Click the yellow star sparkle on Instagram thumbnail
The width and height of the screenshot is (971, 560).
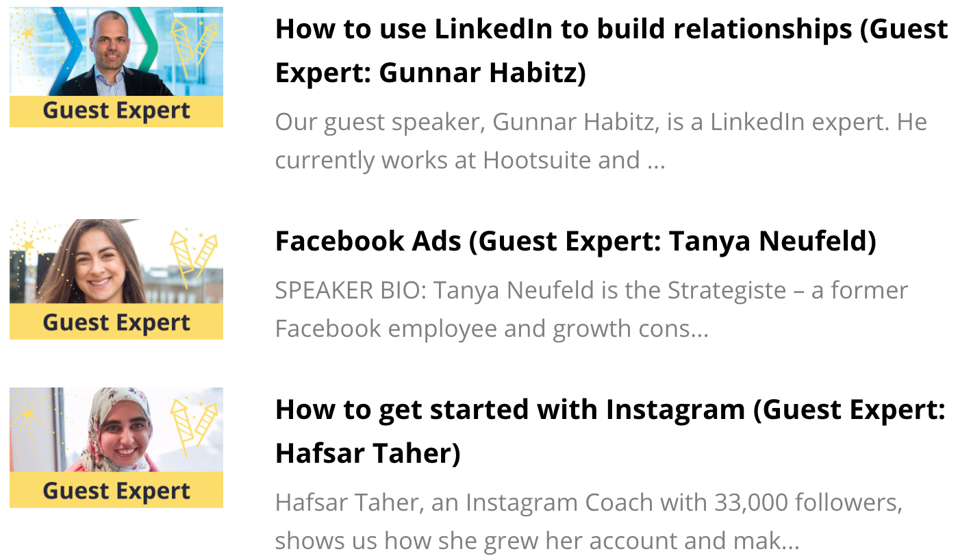(x=28, y=413)
